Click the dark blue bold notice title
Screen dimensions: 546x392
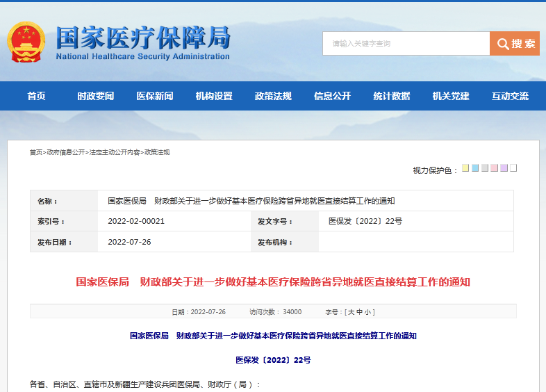tap(273, 336)
